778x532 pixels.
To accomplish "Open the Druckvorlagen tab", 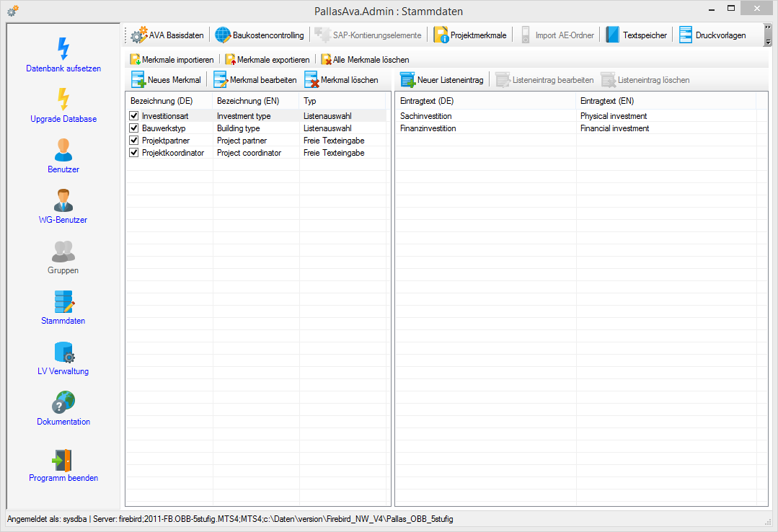I will tap(712, 35).
